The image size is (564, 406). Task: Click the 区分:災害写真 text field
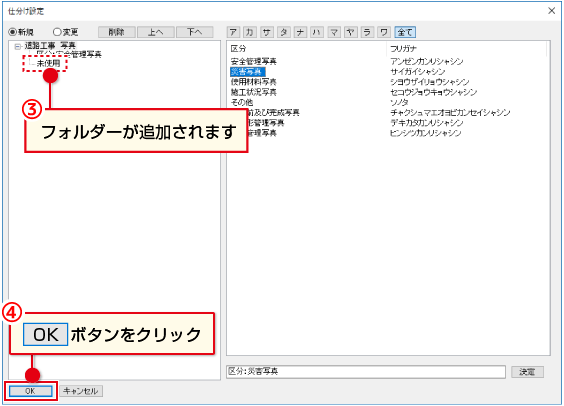tap(366, 371)
